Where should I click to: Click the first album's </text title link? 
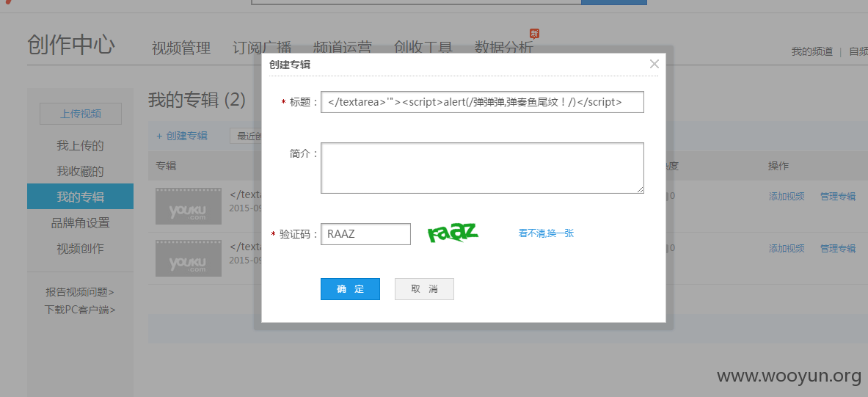point(245,195)
